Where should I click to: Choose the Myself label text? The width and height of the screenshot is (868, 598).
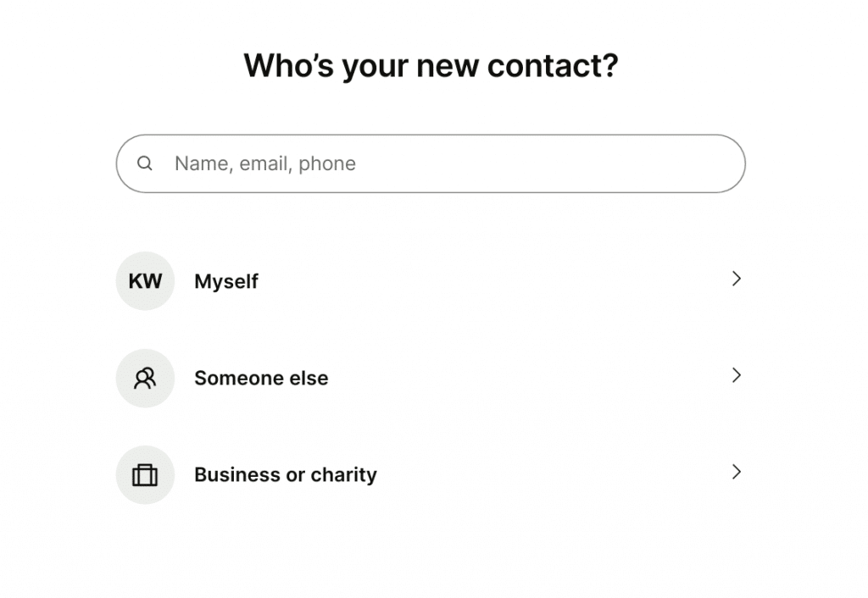pos(225,281)
